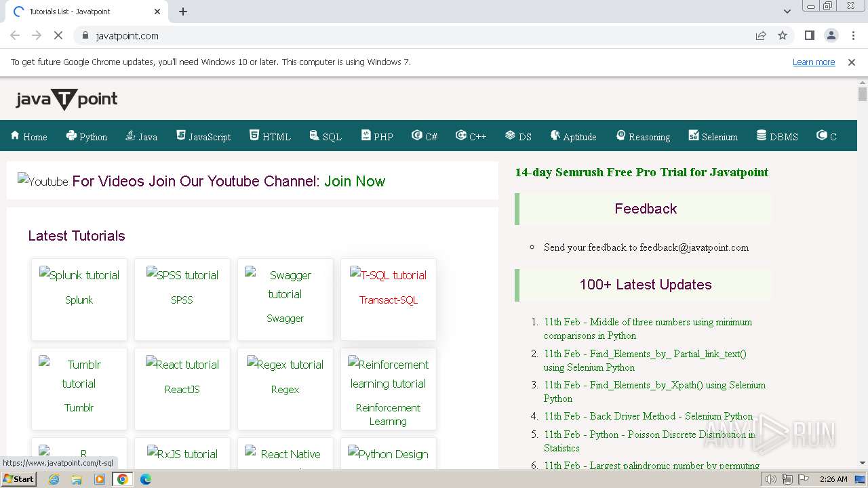868x488 pixels.
Task: Open the ReactJS tutorial card
Action: (182, 388)
